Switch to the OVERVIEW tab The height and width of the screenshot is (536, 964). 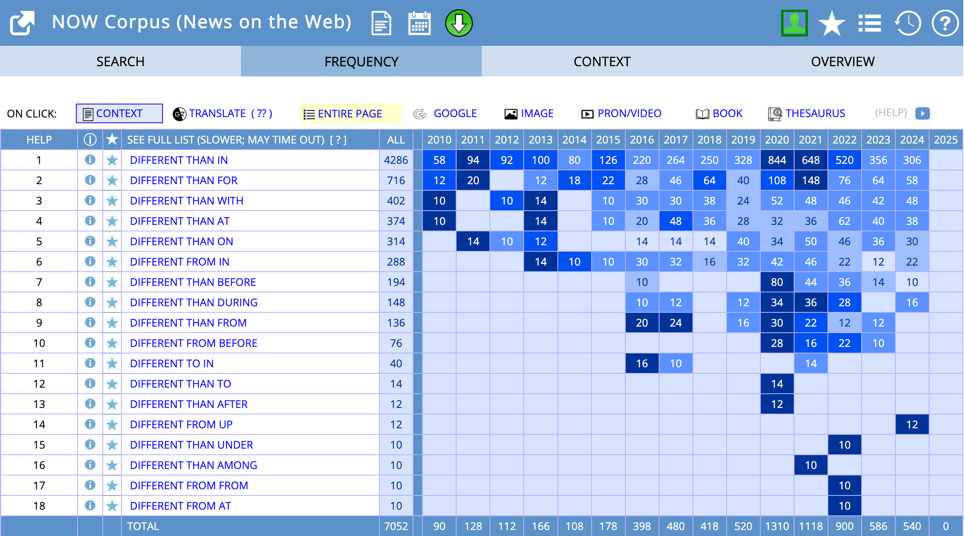click(843, 61)
